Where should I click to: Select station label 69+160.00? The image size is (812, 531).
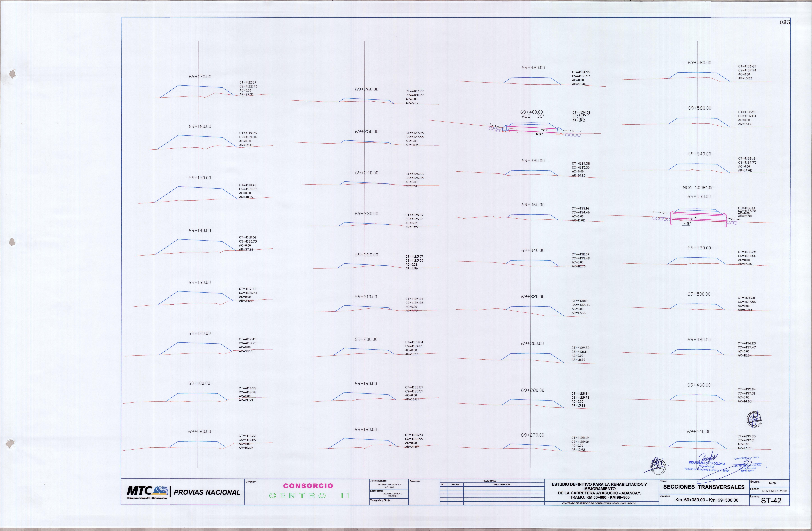click(x=200, y=127)
